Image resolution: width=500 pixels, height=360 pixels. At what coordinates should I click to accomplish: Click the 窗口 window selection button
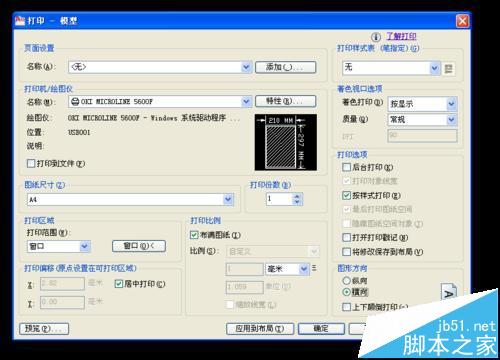click(x=139, y=246)
